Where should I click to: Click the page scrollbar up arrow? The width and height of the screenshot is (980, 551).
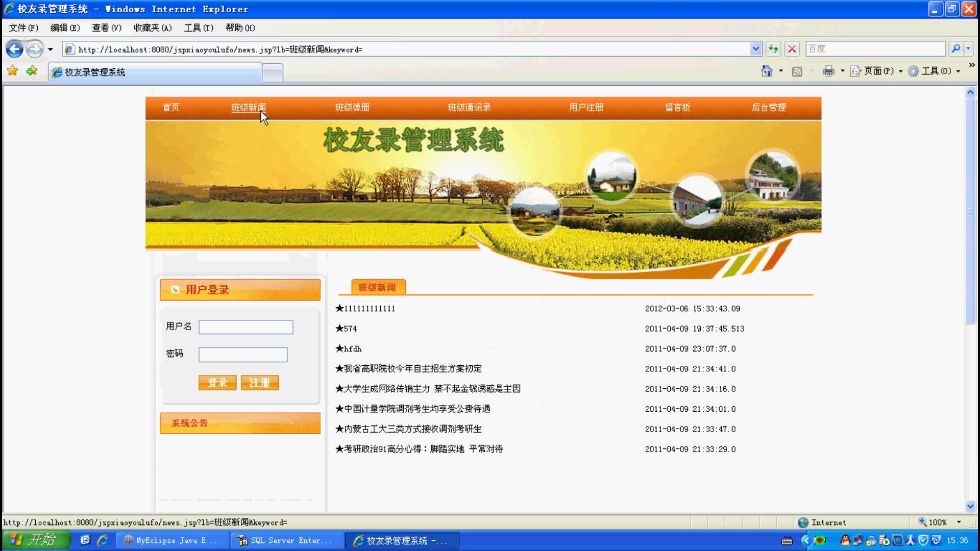point(970,92)
